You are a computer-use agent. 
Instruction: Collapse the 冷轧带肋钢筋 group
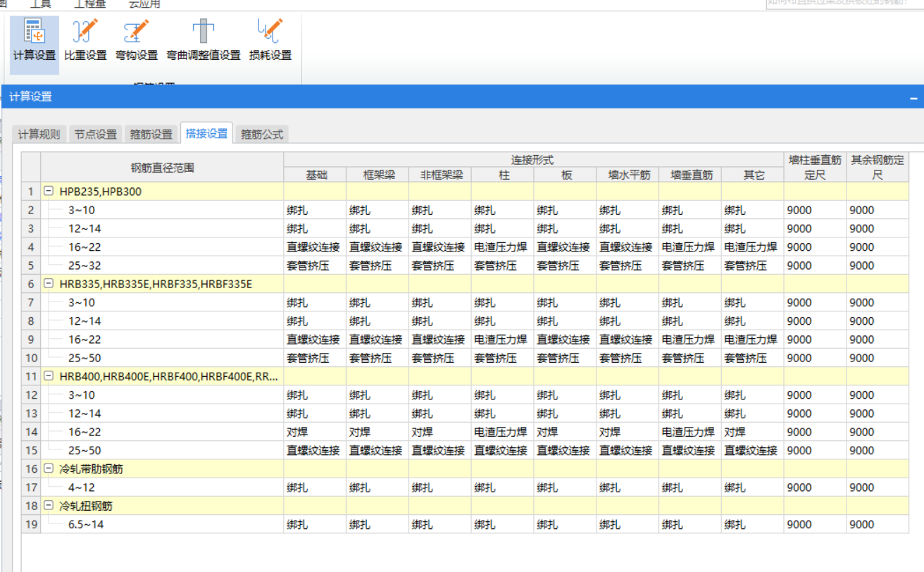coord(49,468)
